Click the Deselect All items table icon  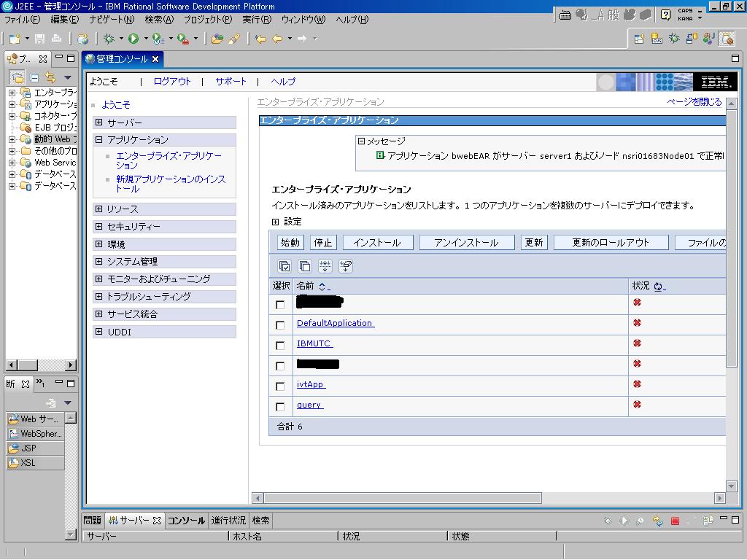305,266
